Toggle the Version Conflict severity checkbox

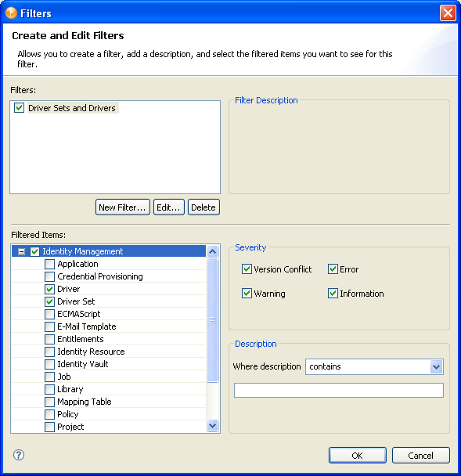(247, 269)
